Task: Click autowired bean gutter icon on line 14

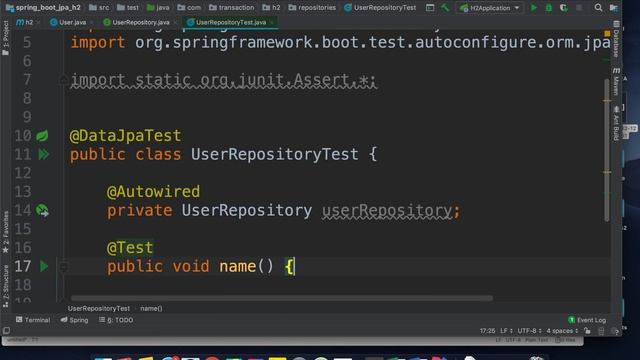Action: point(42,210)
